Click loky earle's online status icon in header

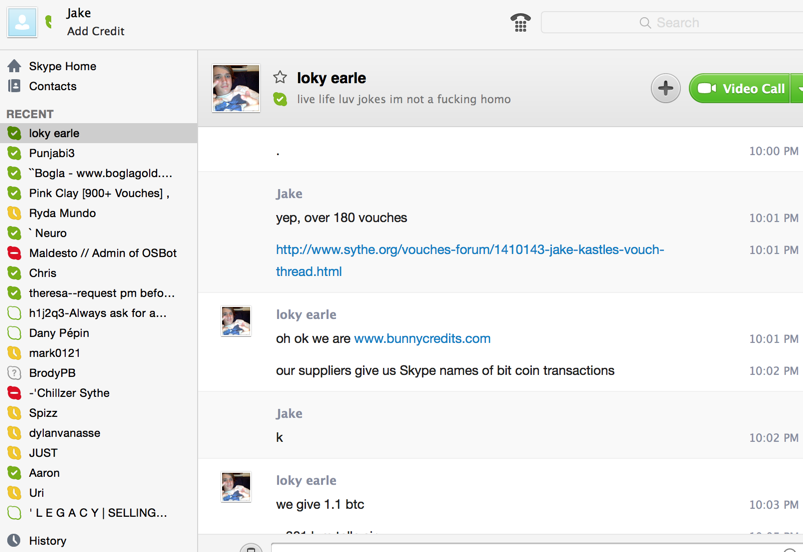point(280,99)
